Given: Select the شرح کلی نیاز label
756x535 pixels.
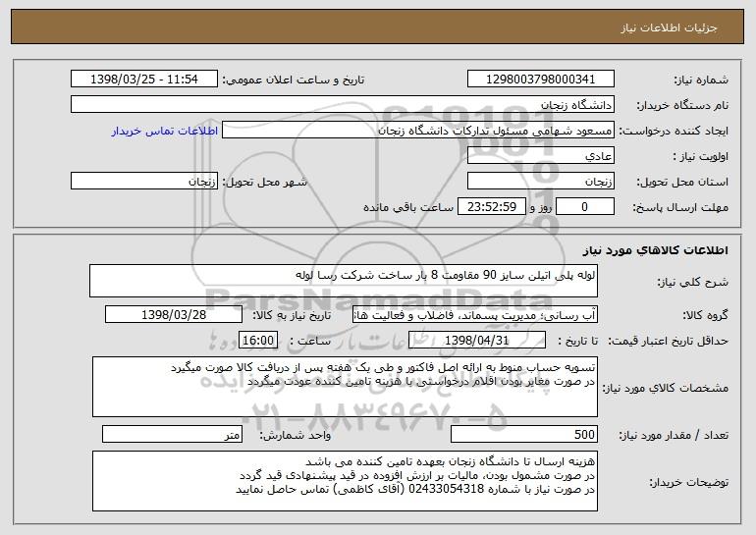Looking at the screenshot, I should (x=693, y=282).
